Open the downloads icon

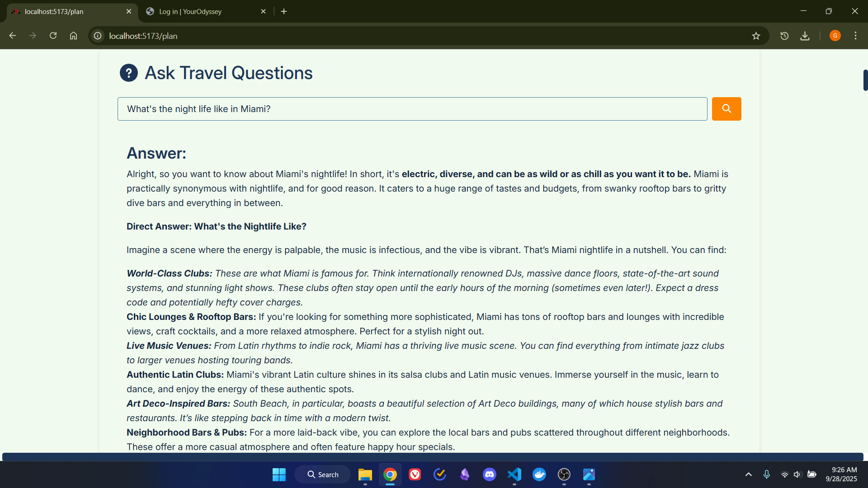[805, 36]
